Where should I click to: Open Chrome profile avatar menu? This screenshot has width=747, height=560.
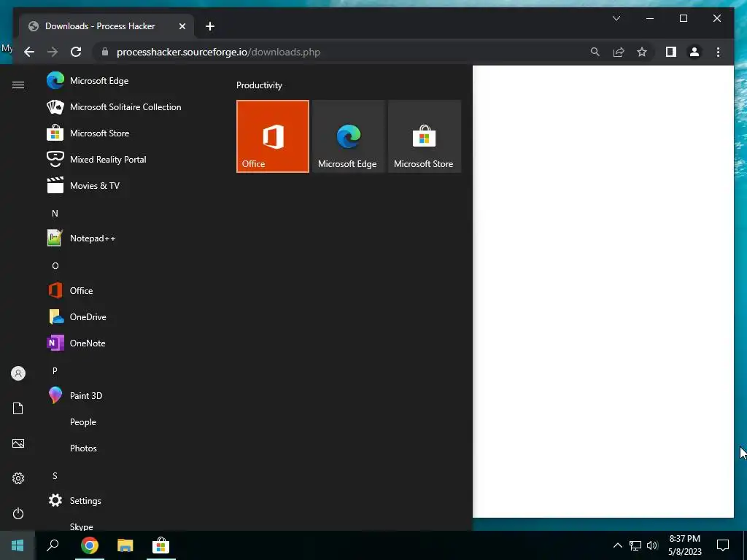694,52
